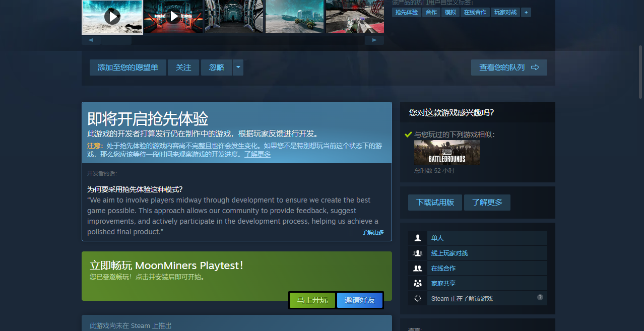Select the 玩家对战 tag
This screenshot has height=331, width=644.
(505, 12)
